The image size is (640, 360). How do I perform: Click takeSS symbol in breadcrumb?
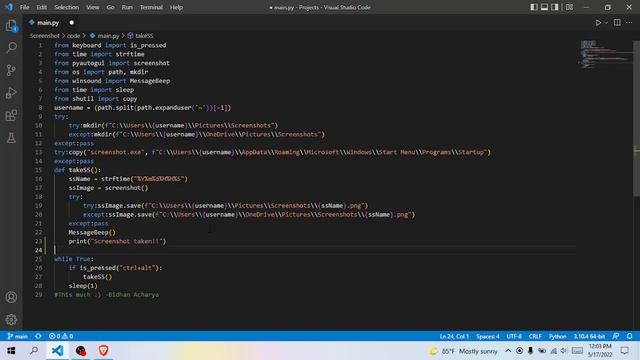[x=140, y=36]
